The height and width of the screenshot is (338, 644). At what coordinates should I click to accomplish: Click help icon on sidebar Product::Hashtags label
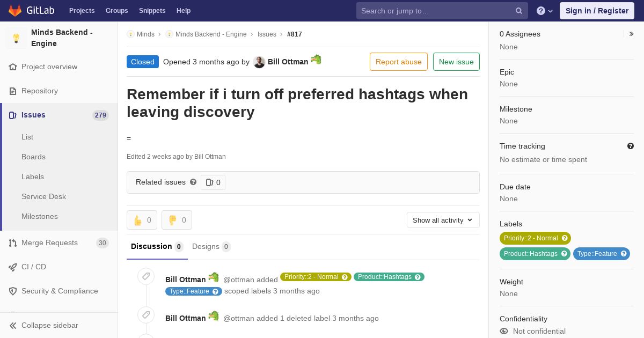[x=565, y=254]
